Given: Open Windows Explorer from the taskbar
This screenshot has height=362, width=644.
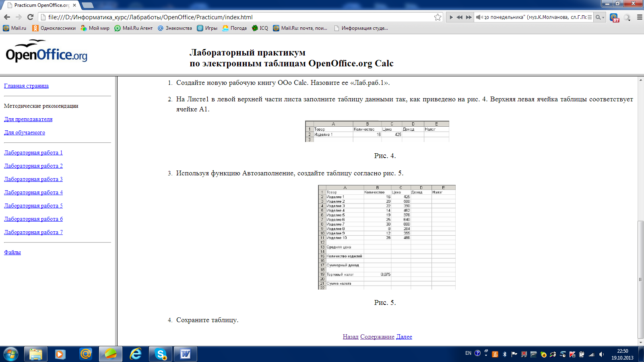Looking at the screenshot, I should tap(35, 354).
